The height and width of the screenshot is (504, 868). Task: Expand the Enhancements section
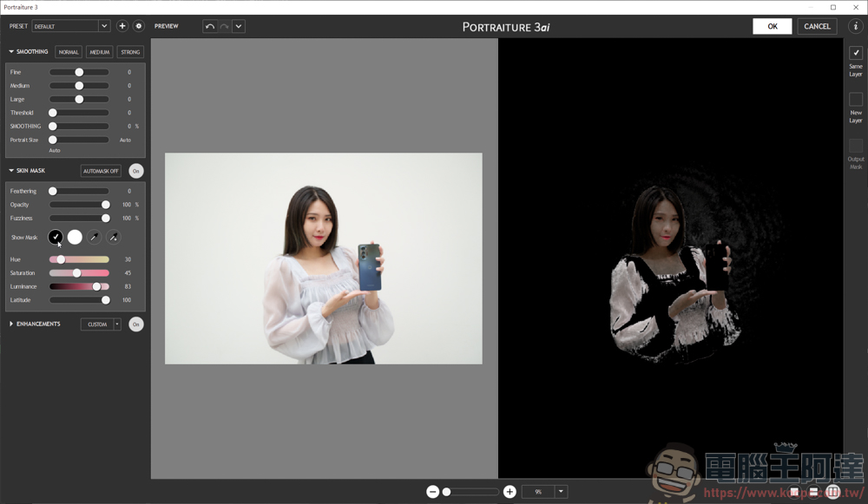11,324
